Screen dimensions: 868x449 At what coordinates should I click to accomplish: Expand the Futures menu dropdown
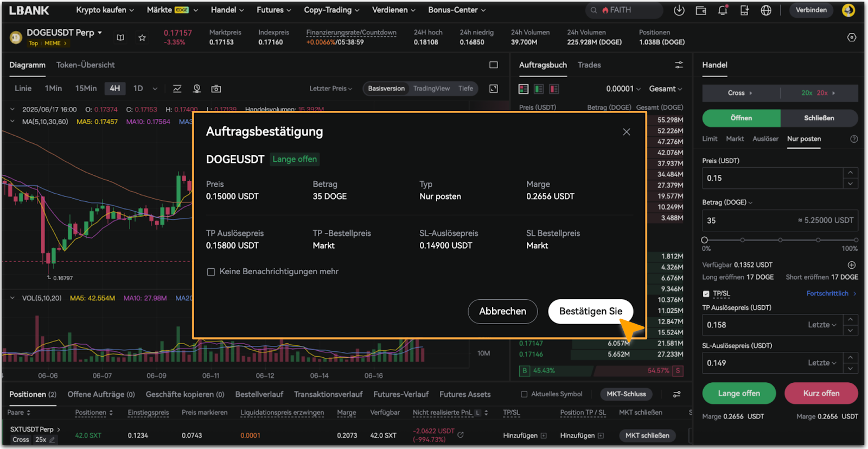click(x=273, y=10)
